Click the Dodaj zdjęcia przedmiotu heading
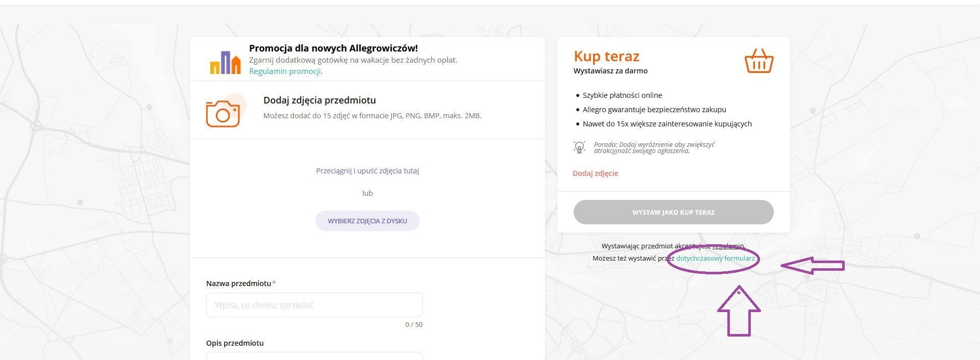This screenshot has width=980, height=360. click(320, 100)
